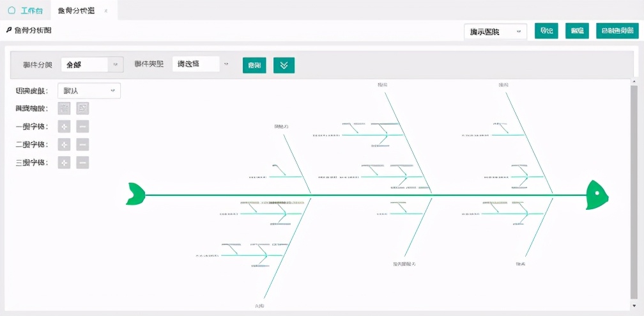The height and width of the screenshot is (316, 644).
Task: Click the middle teal button in the top-right header
Action: tap(577, 31)
